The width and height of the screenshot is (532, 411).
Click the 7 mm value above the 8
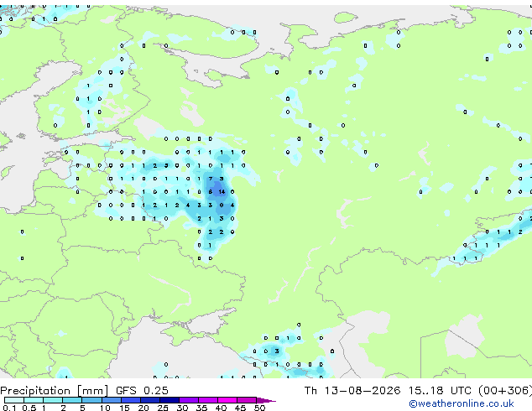211,179
